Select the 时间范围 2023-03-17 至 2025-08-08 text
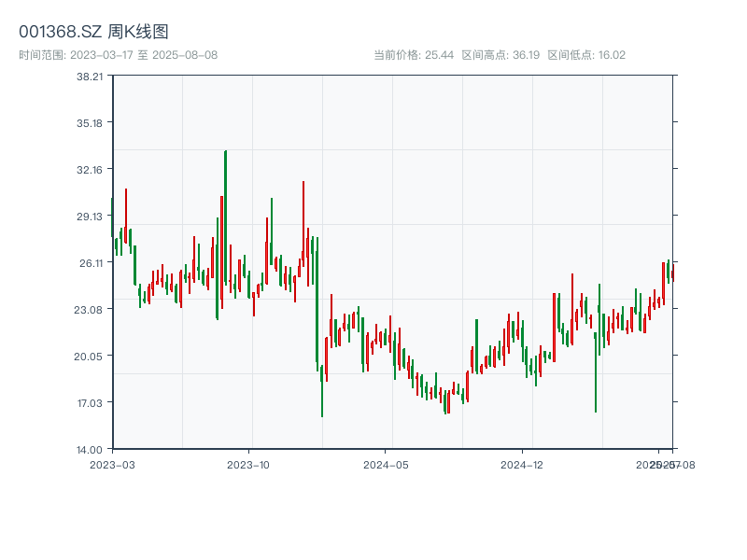Viewport: 747px width, 560px height. point(119,55)
